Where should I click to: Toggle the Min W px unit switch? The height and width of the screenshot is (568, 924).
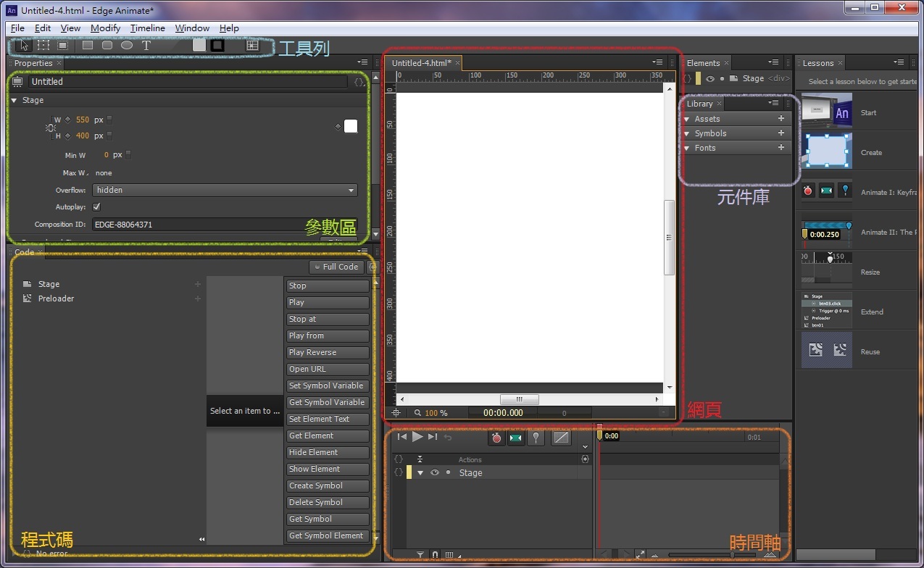[x=128, y=154]
